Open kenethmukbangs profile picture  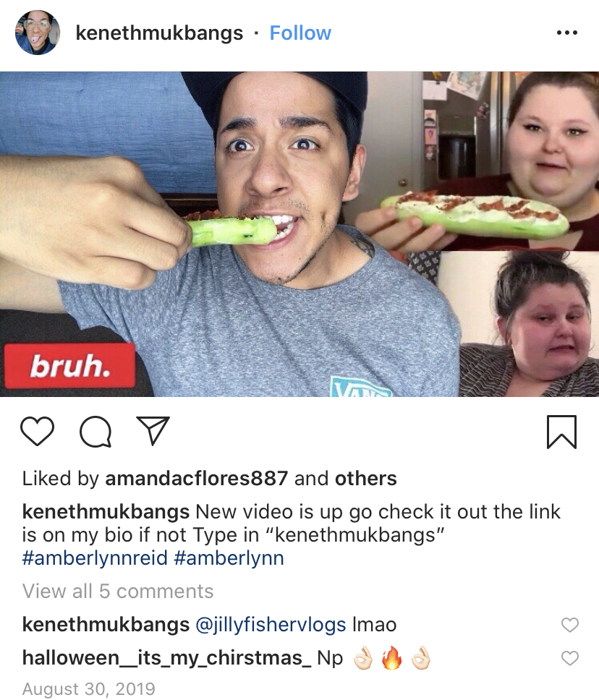click(38, 33)
